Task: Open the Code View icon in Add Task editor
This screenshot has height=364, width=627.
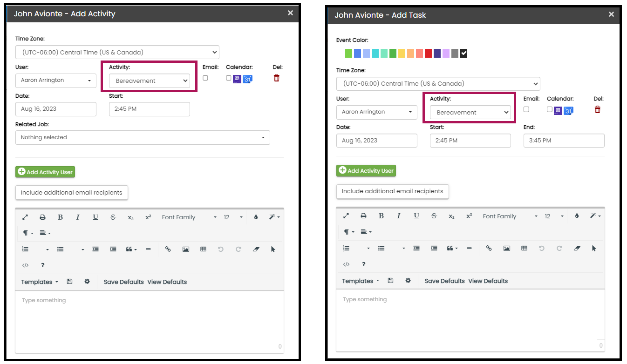Action: click(347, 264)
